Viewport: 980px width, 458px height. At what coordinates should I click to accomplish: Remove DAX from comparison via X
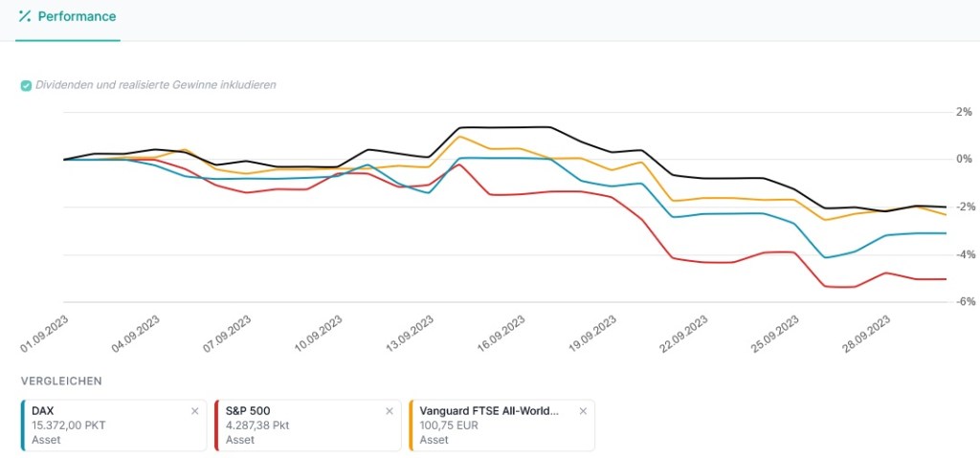click(x=195, y=411)
